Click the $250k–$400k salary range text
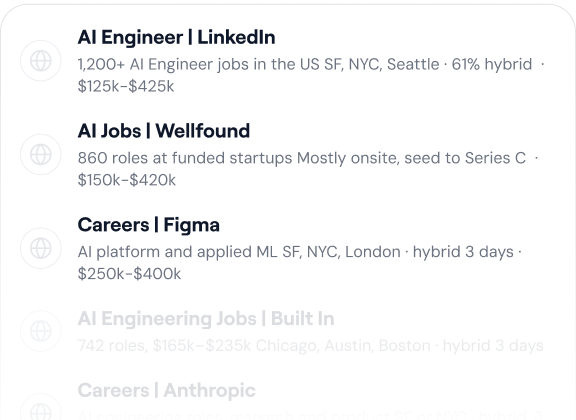This screenshot has width=576, height=420. [129, 274]
